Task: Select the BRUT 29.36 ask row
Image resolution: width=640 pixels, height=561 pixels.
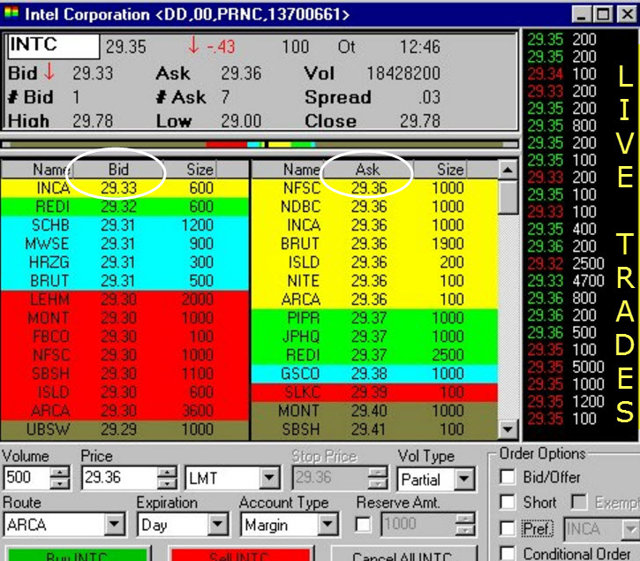Action: (x=374, y=244)
